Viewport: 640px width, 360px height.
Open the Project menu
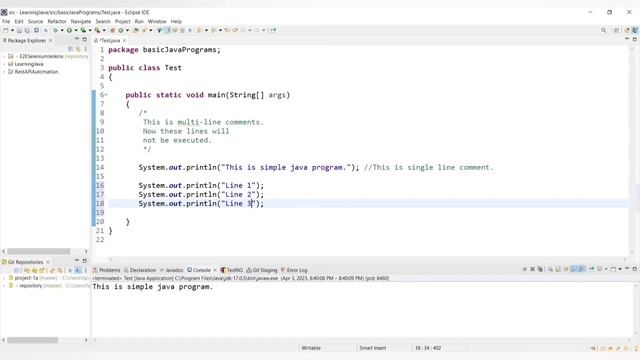coord(122,21)
